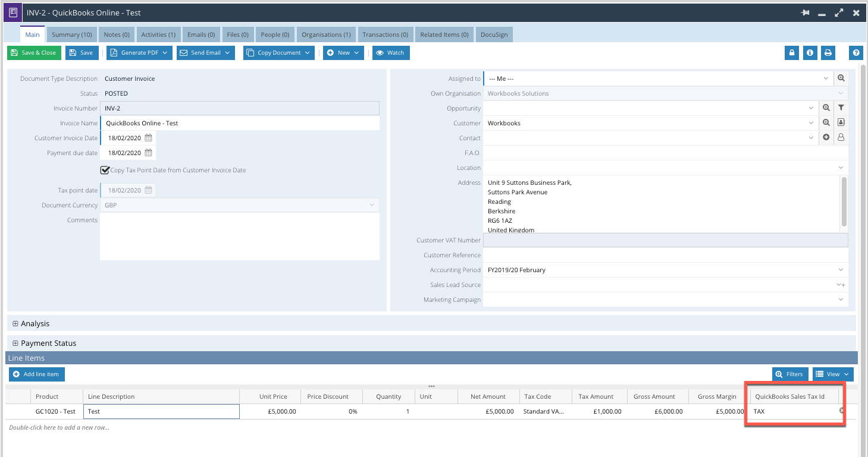Click the Gross Amount £6,000.00 cell
The width and height of the screenshot is (868, 457).
tap(659, 411)
